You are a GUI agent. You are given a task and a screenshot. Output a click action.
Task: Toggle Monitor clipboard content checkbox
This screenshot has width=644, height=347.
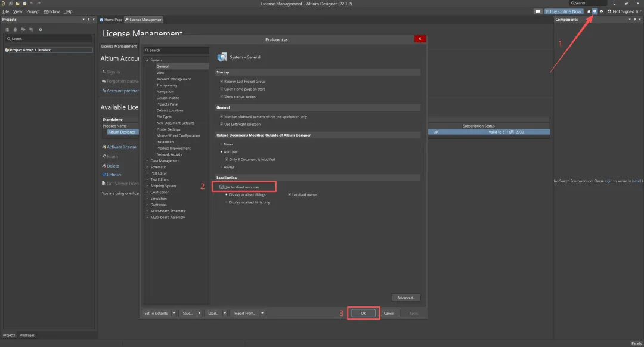pos(221,117)
